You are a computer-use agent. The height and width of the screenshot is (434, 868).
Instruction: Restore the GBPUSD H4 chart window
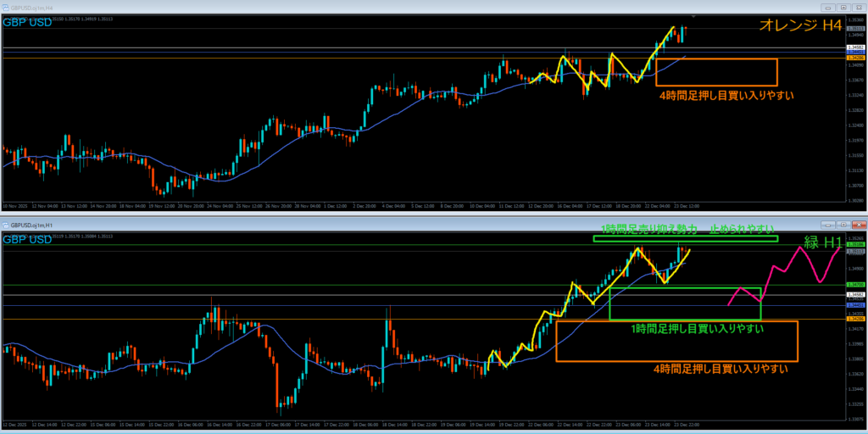843,8
